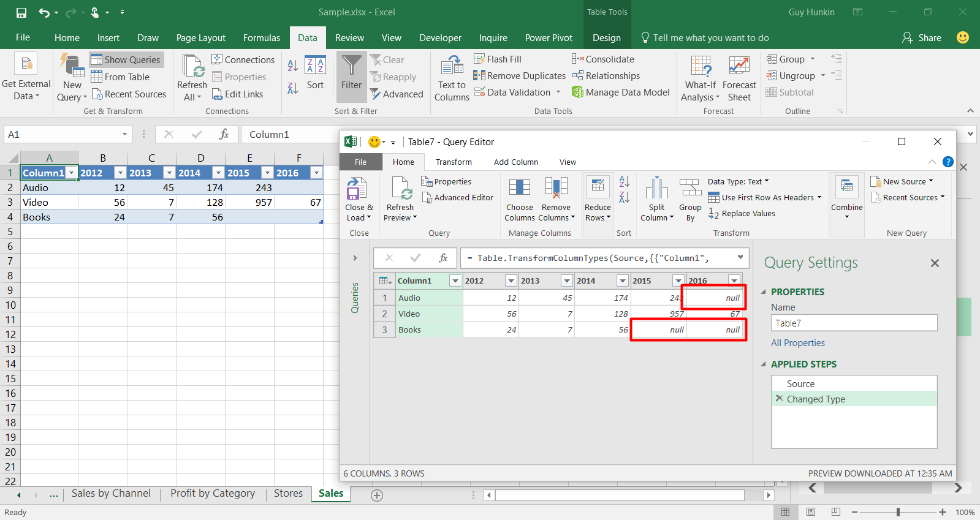
Task: Click the All Properties link
Action: (797, 343)
